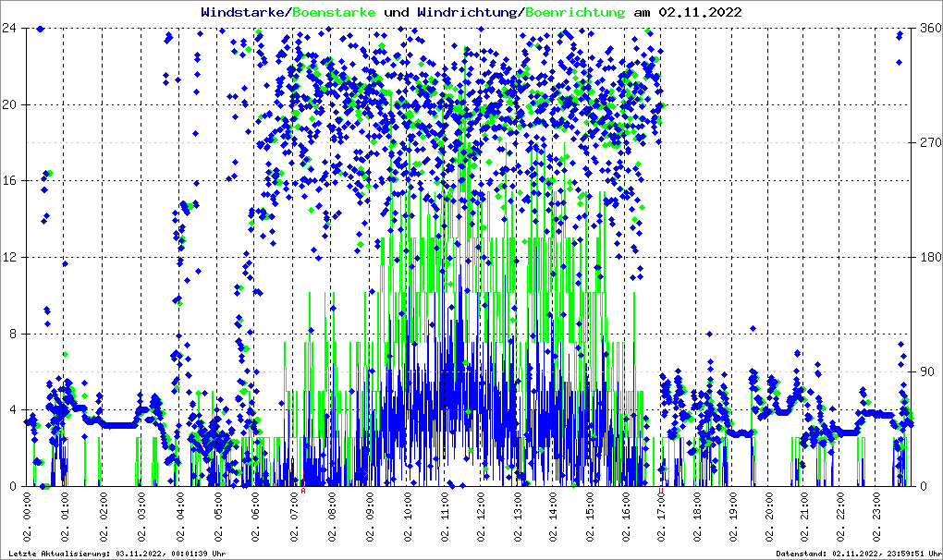Click the time label '02. 23:00'

tap(876, 517)
